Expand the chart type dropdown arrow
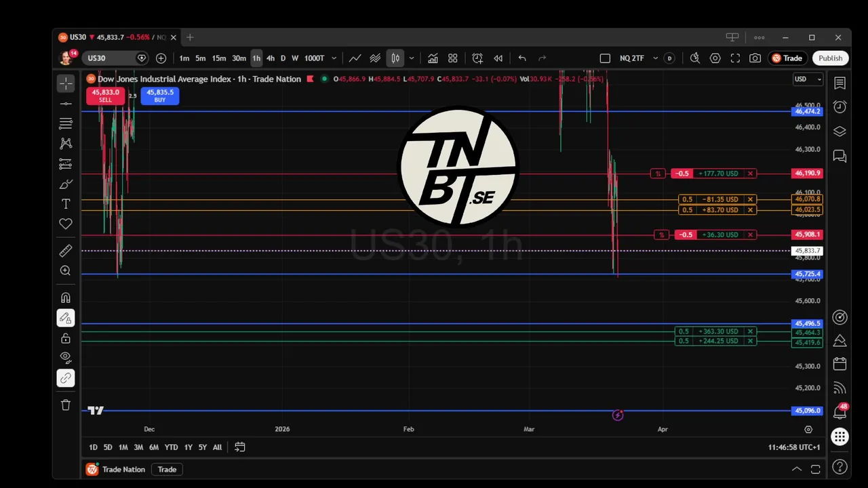The height and width of the screenshot is (488, 868). click(x=412, y=58)
